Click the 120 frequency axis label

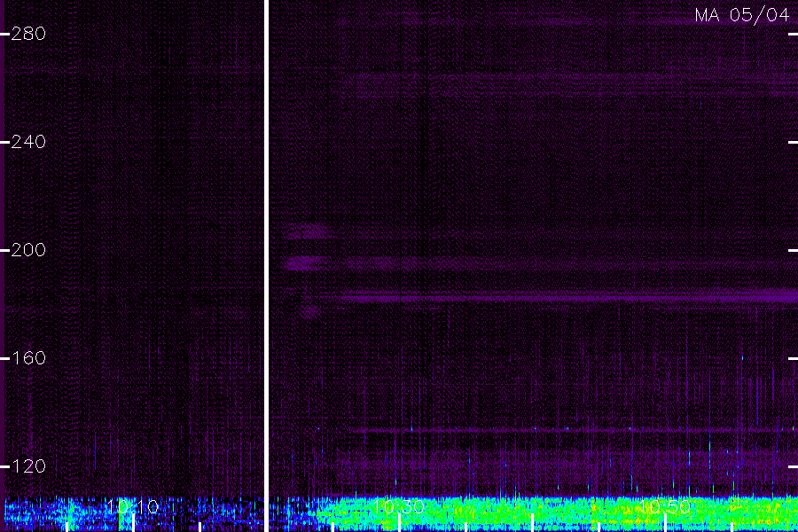[x=28, y=465]
